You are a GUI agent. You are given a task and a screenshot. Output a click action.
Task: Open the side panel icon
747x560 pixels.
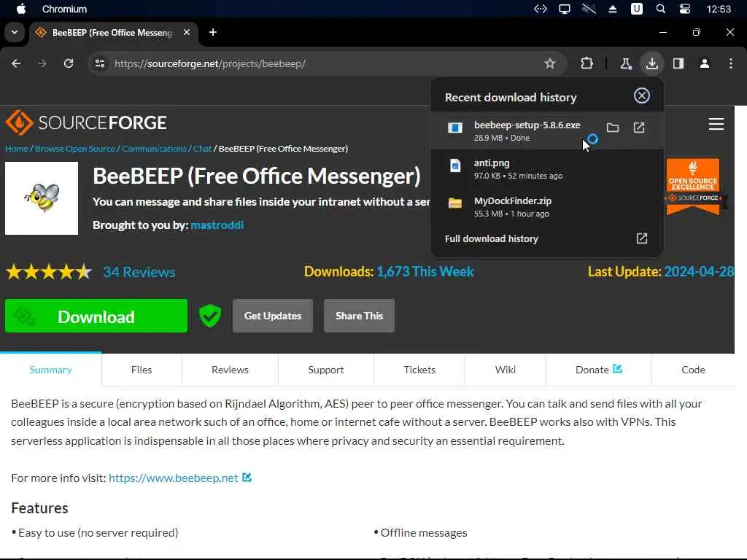[x=678, y=63]
